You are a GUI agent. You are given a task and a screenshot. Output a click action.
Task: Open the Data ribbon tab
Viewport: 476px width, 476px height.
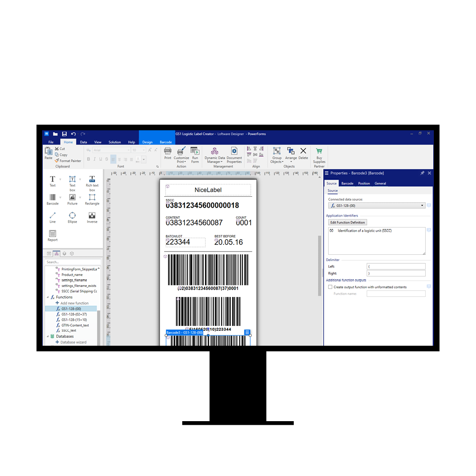point(83,142)
